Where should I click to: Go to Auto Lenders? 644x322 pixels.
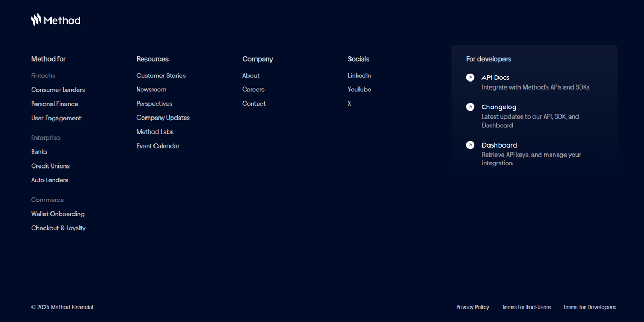click(x=49, y=180)
